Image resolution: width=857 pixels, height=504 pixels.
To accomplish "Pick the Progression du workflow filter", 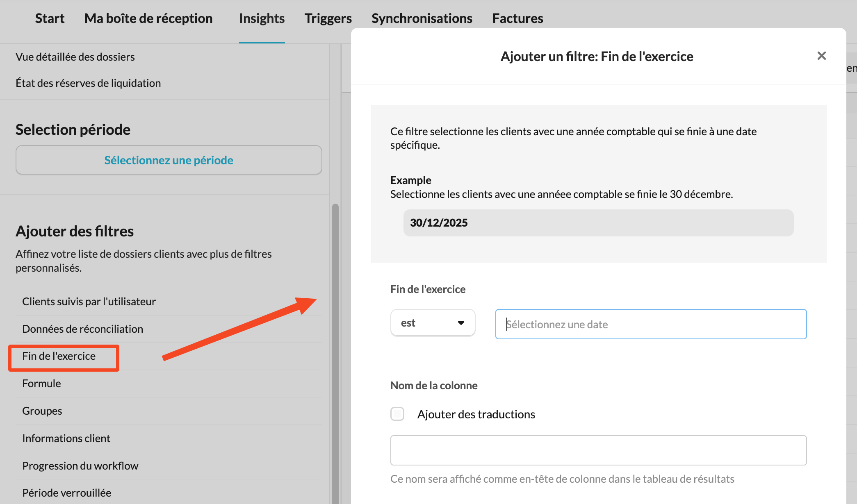I will tap(80, 466).
